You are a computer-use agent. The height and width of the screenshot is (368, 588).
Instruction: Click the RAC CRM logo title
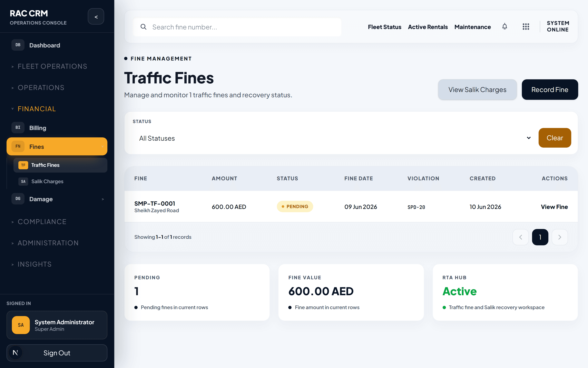tap(29, 13)
